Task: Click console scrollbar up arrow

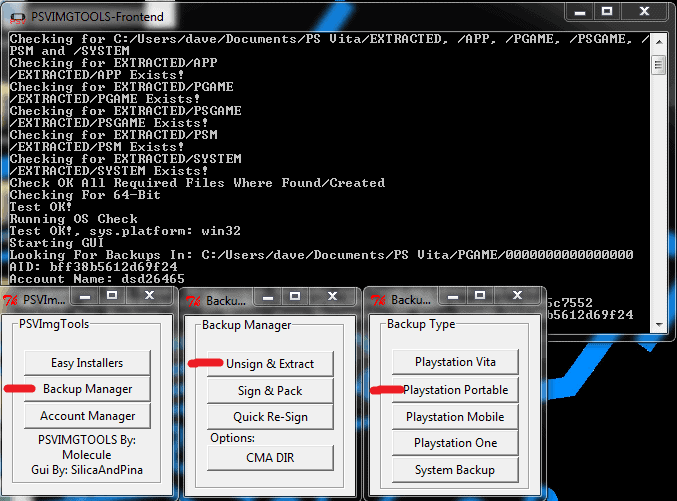Action: click(658, 42)
